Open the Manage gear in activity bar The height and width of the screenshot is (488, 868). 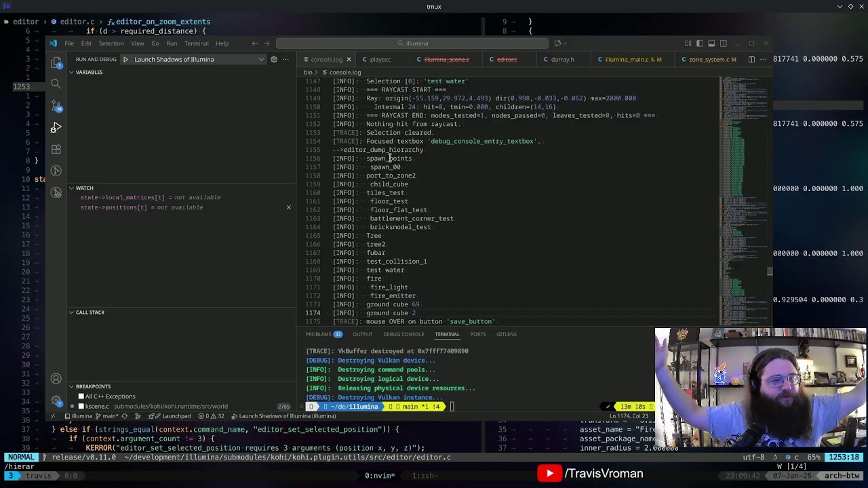tap(56, 401)
